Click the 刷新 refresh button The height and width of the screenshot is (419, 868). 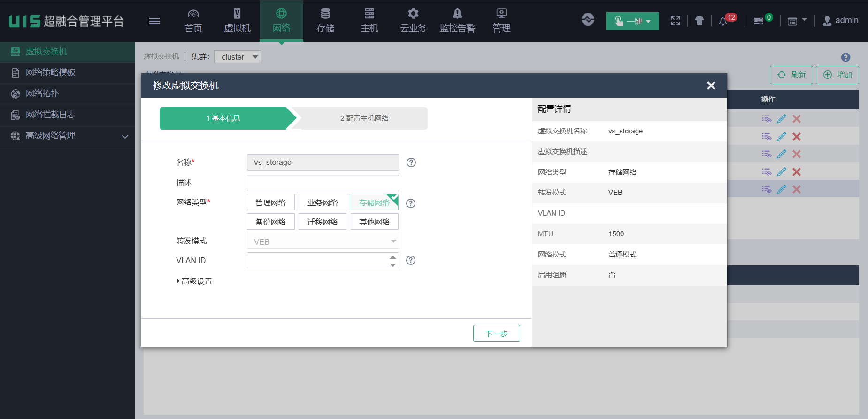click(x=791, y=75)
